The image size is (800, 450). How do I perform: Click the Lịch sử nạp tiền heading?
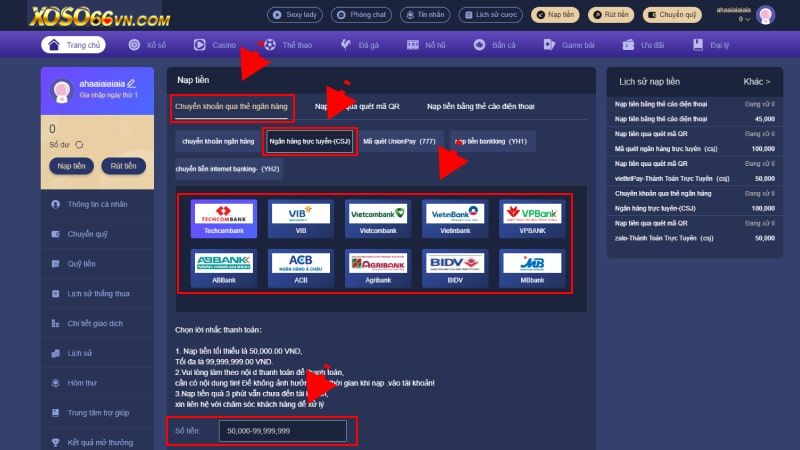[649, 82]
